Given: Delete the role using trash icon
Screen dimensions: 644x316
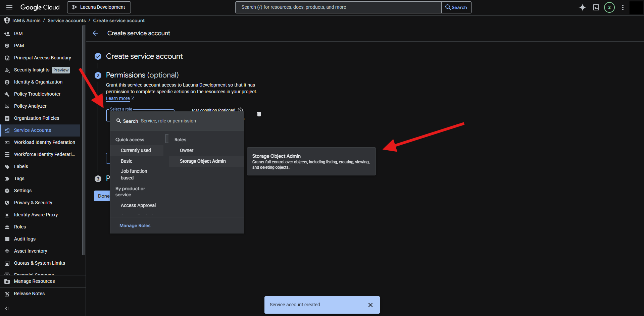Looking at the screenshot, I should (259, 114).
